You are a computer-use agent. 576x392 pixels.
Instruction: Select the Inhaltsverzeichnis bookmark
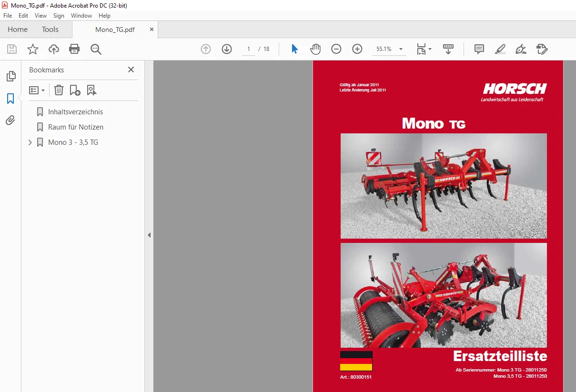tap(75, 112)
